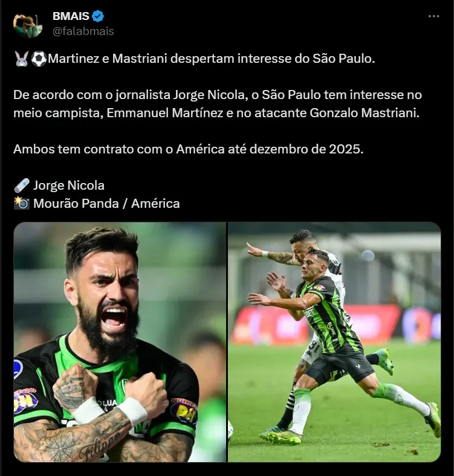The width and height of the screenshot is (454, 476).
Task: Open the right photo of running player
Action: pos(334,342)
